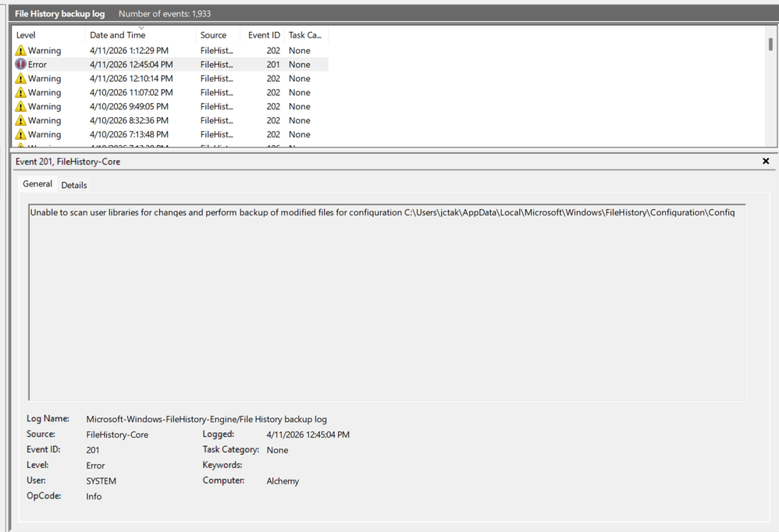Screen dimensions: 779x532
Task: Sort by the Event ID column header
Action: tap(263, 35)
